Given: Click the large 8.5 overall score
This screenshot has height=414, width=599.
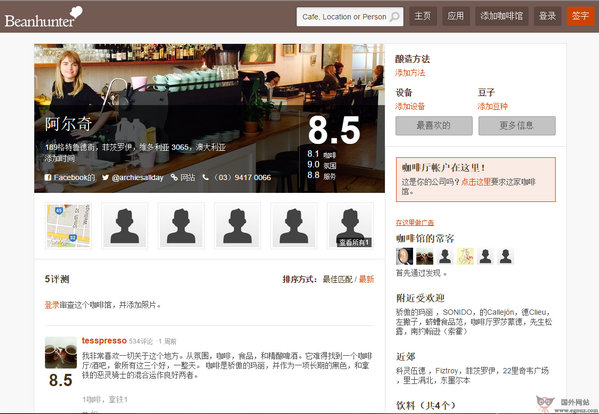Looking at the screenshot, I should 334,130.
